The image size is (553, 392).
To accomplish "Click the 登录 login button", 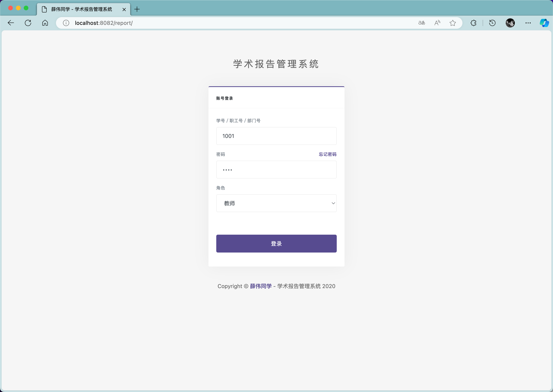I will [276, 244].
